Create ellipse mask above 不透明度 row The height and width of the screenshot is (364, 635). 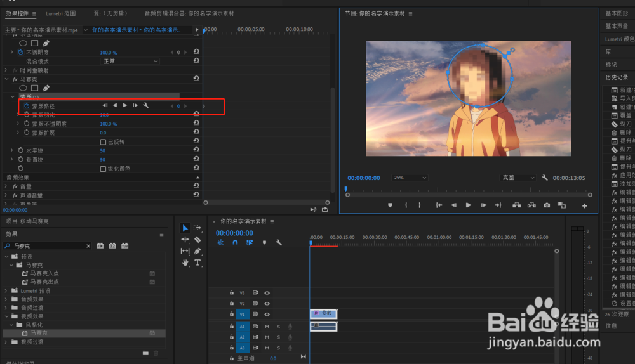point(23,43)
